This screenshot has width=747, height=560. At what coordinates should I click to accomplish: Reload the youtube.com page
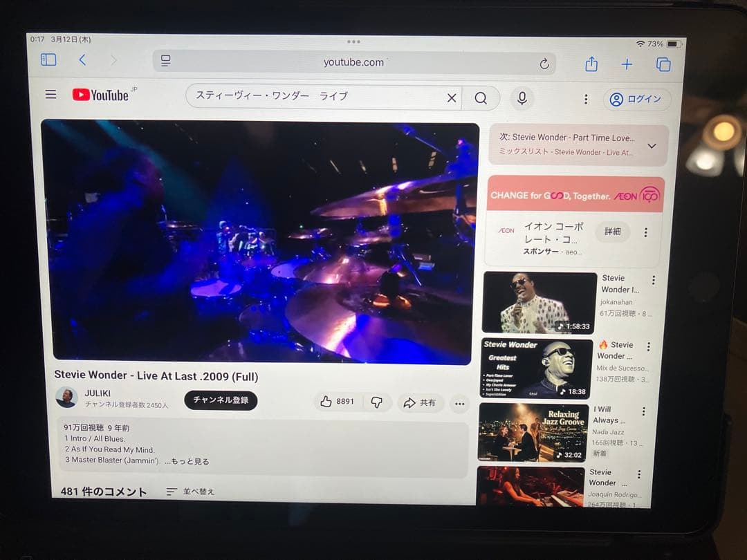[544, 64]
